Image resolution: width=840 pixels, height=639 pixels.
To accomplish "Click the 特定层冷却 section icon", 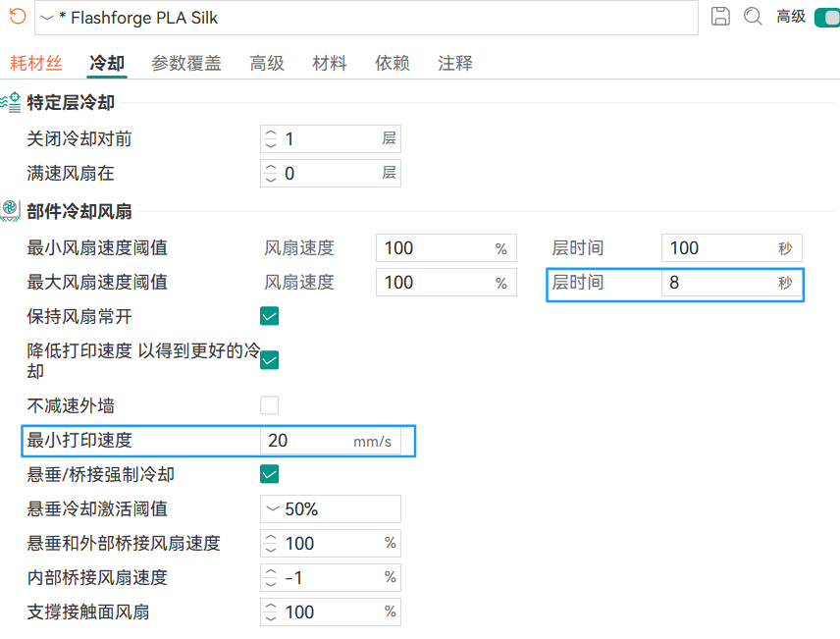I will (10, 102).
